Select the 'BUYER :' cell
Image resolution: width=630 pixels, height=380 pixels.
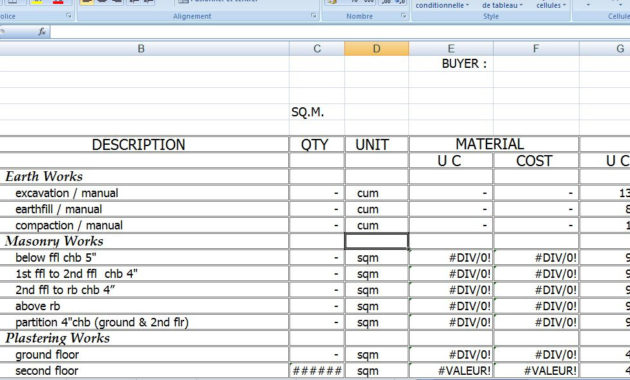(451, 63)
